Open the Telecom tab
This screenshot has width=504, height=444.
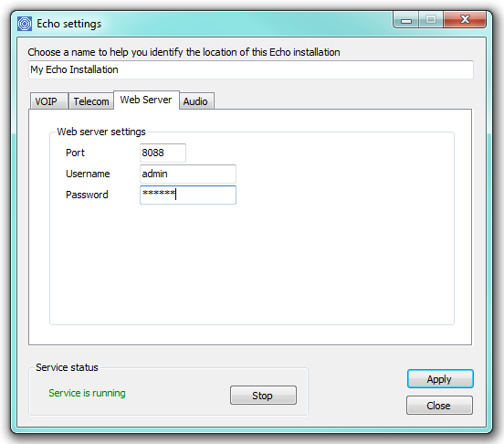91,101
